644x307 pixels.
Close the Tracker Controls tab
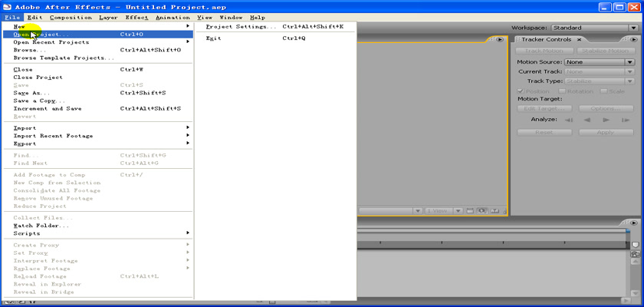click(579, 39)
